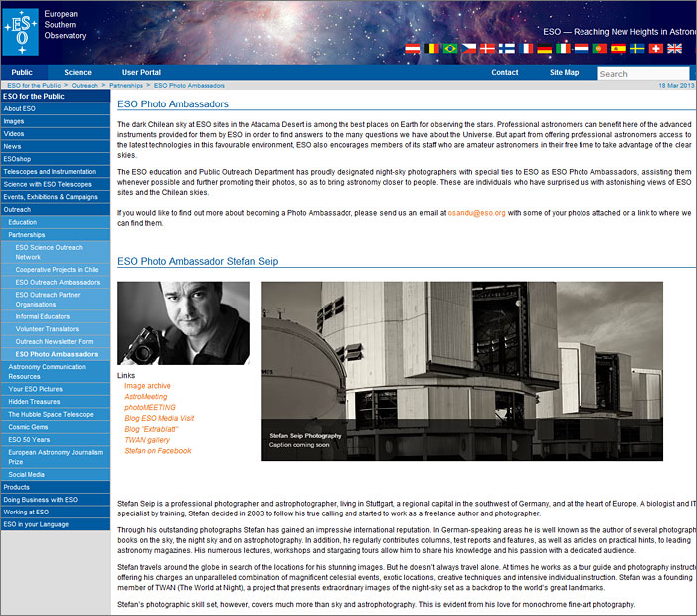This screenshot has height=616, width=697.
Task: Open Cosmic Gems in the sidebar
Action: pyautogui.click(x=55, y=427)
